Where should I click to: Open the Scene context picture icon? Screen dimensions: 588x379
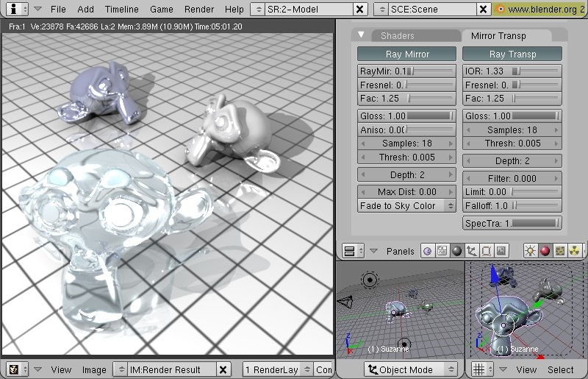[x=501, y=251]
